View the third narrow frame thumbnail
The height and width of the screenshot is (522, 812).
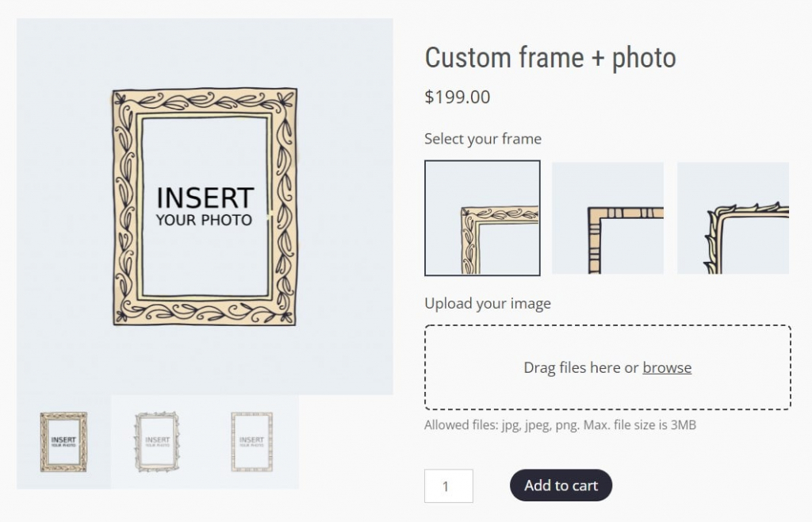pyautogui.click(x=251, y=441)
